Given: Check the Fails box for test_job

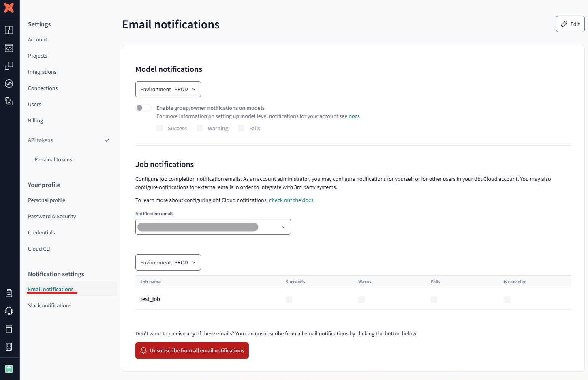Looking at the screenshot, I should tap(434, 300).
